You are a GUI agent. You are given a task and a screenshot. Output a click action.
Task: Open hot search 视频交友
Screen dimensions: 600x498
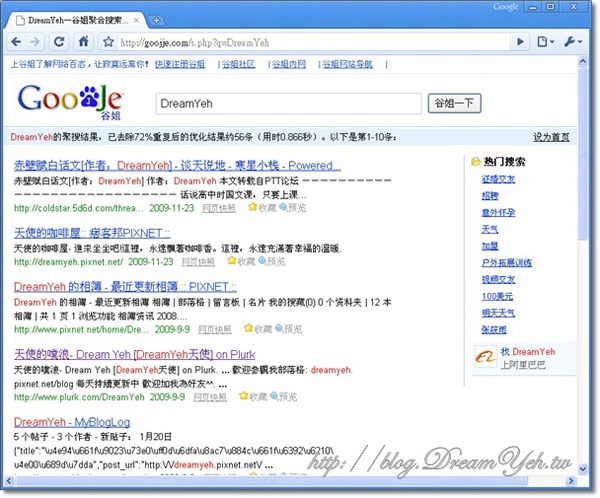(498, 279)
